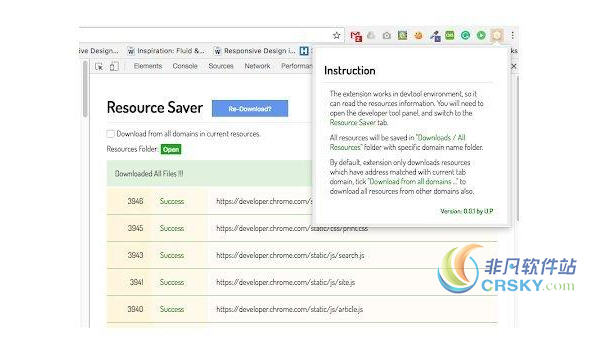
Task: Click Success status in row 3941
Action: pyautogui.click(x=172, y=282)
